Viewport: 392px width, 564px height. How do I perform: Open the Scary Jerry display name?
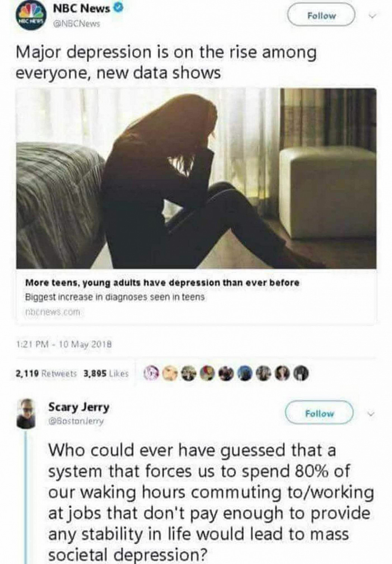(x=79, y=407)
